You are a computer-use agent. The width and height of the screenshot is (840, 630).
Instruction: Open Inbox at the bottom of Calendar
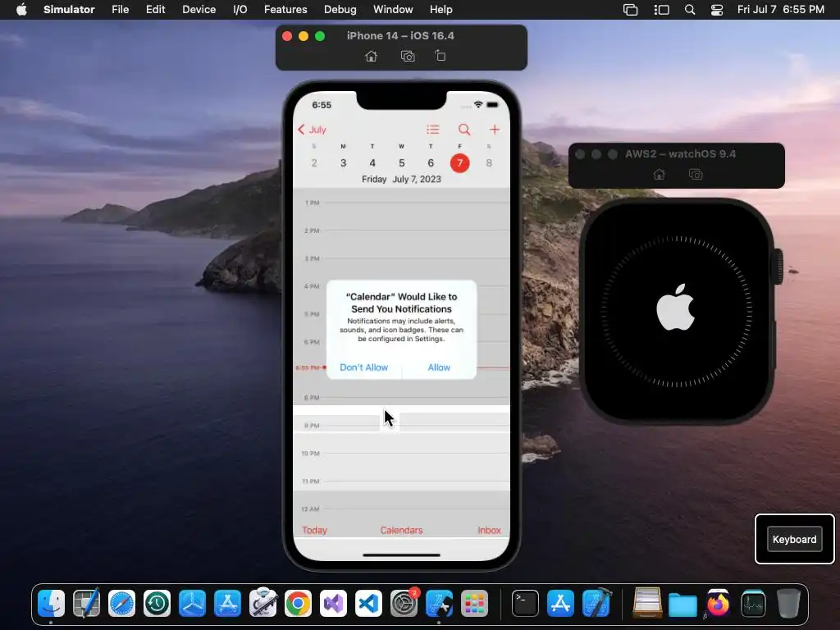click(x=489, y=530)
